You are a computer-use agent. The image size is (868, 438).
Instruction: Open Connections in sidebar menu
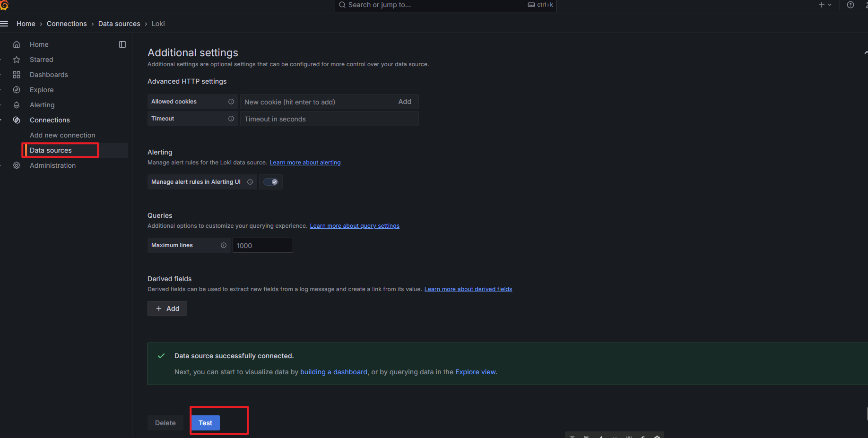pos(50,120)
